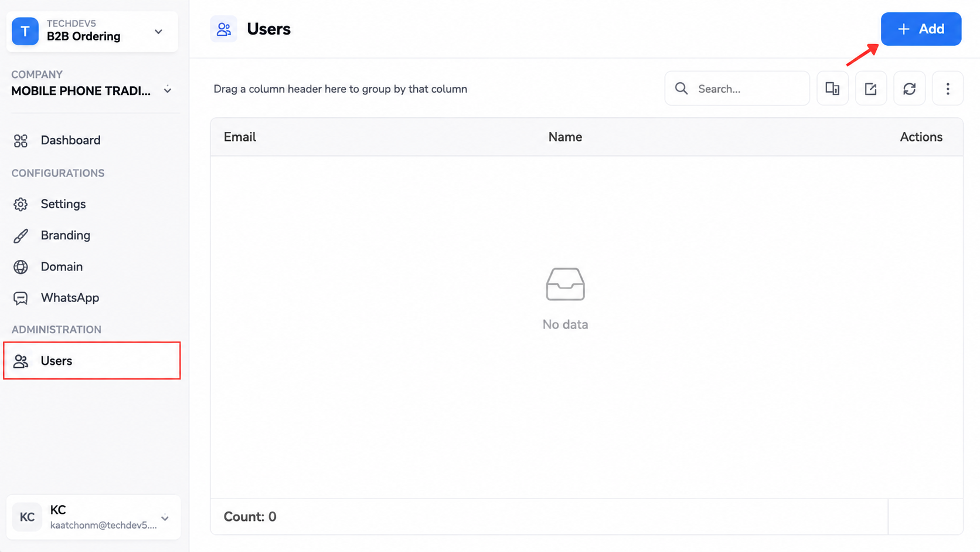Click the Settings gear icon
980x552 pixels.
21,204
